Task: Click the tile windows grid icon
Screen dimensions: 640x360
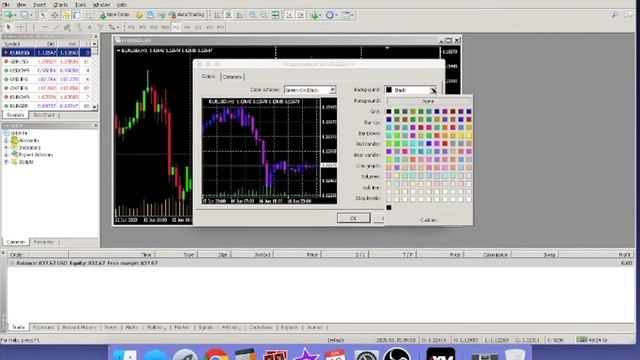Action: [276, 15]
